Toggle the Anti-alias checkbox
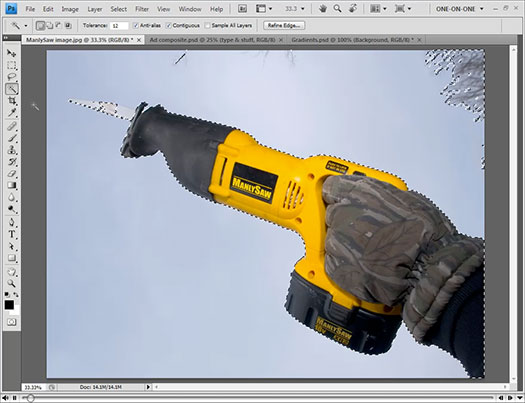The image size is (525, 403). point(136,25)
